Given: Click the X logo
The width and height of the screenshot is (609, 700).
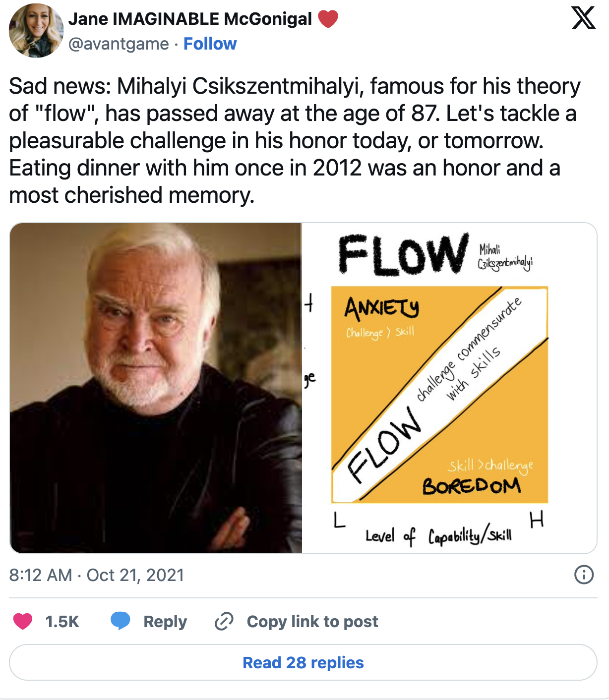Looking at the screenshot, I should coord(583,18).
